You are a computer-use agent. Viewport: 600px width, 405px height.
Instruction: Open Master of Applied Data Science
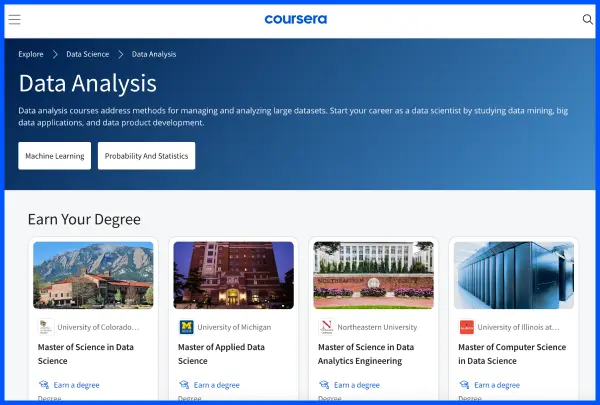tap(221, 354)
